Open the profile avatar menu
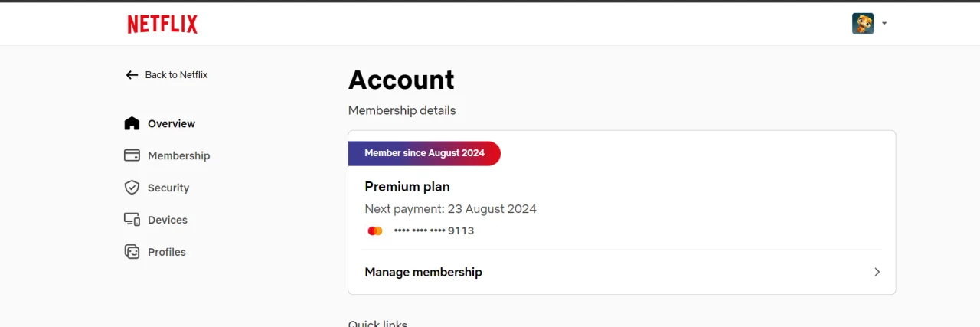Image resolution: width=980 pixels, height=327 pixels. click(863, 24)
